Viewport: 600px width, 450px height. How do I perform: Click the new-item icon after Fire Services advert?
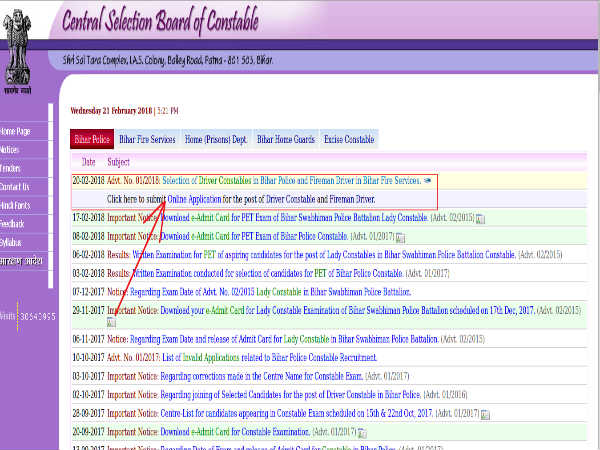(427, 181)
